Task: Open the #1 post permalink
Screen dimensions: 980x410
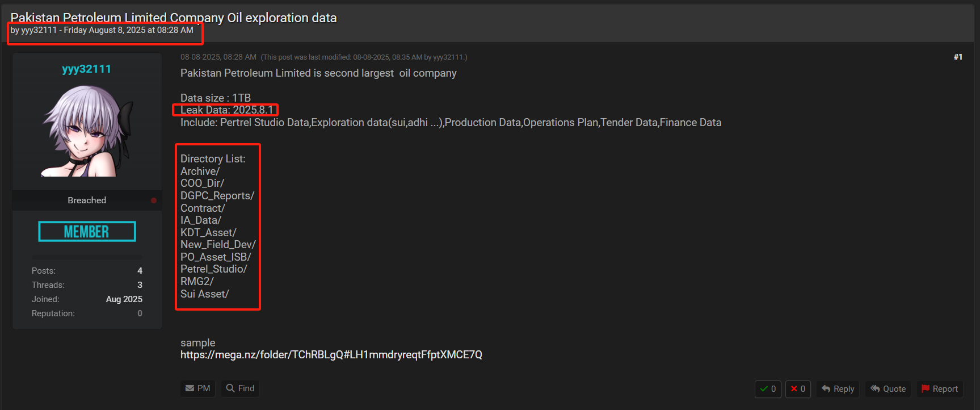Action: [x=958, y=57]
